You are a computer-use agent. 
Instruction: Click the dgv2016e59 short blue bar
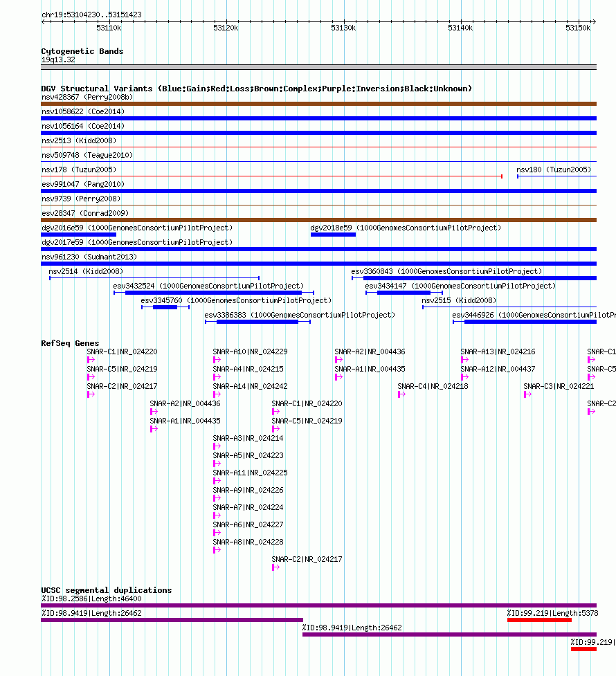pyautogui.click(x=78, y=235)
